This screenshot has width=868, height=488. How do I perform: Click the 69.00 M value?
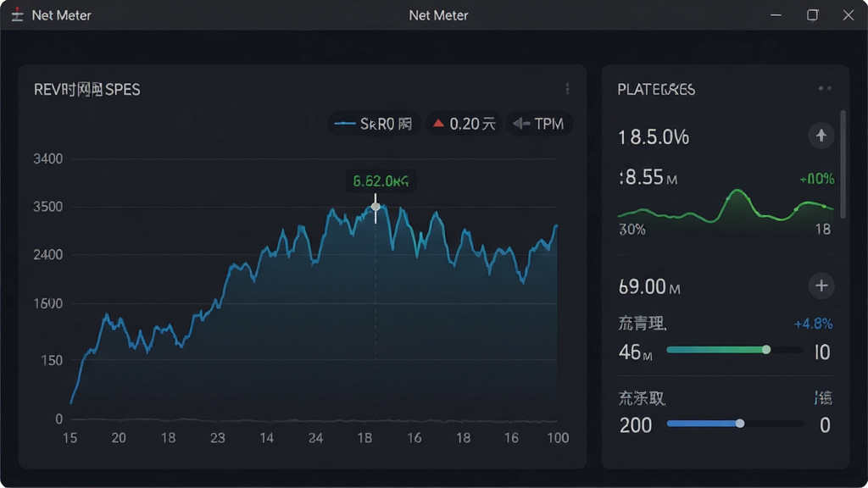[648, 286]
